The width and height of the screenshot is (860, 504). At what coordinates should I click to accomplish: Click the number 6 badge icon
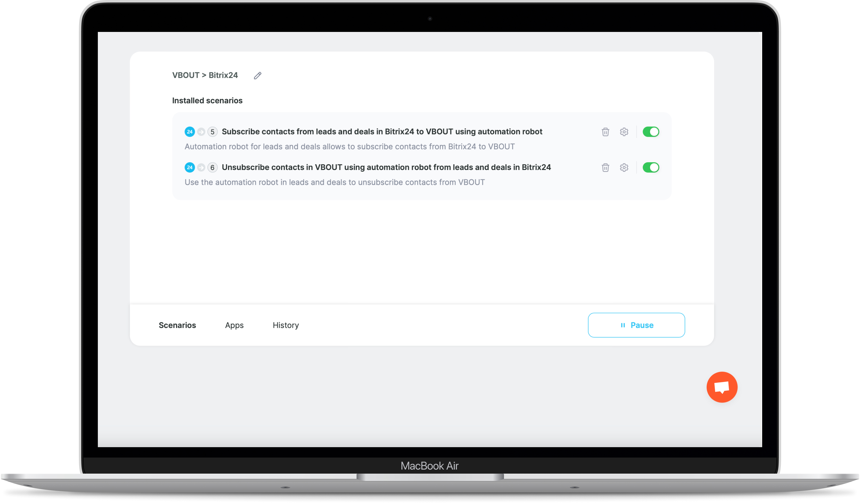[x=212, y=168]
